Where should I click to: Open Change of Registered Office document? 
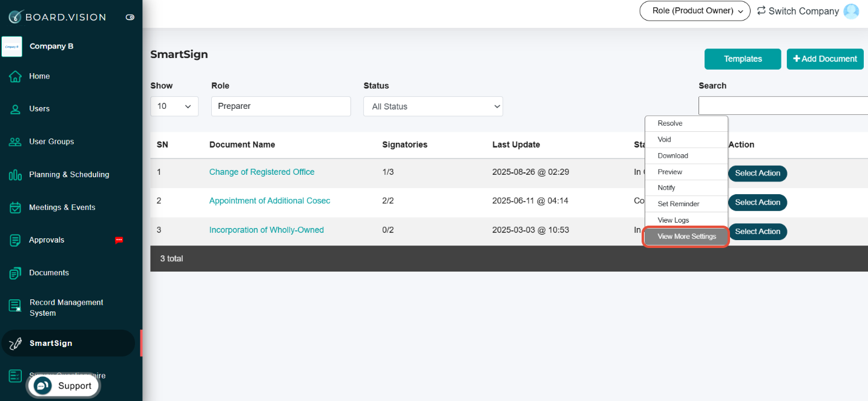[262, 172]
